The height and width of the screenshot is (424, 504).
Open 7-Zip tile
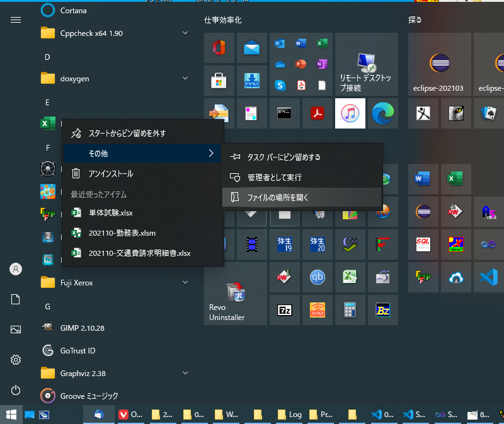(285, 310)
